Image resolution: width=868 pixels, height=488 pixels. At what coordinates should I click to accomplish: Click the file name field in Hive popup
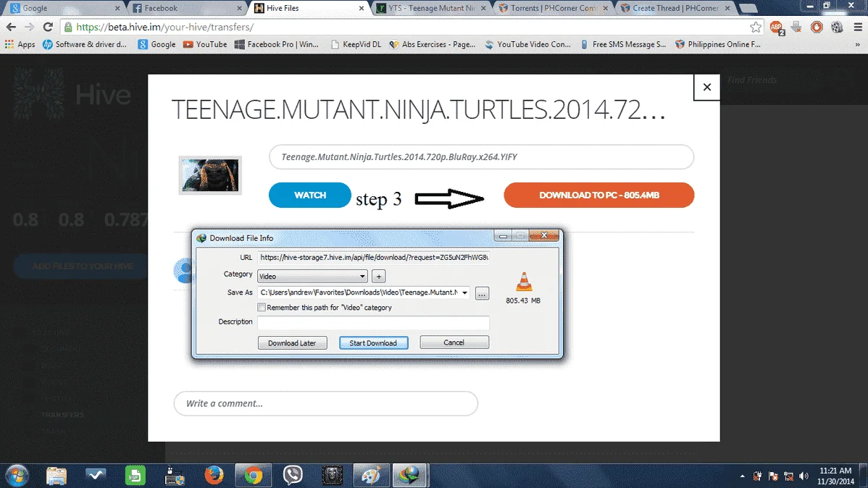click(x=482, y=157)
